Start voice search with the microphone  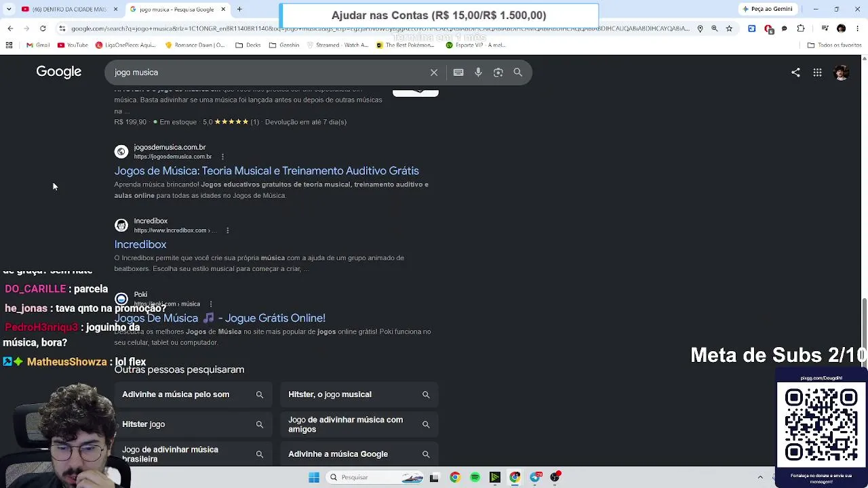(x=478, y=73)
